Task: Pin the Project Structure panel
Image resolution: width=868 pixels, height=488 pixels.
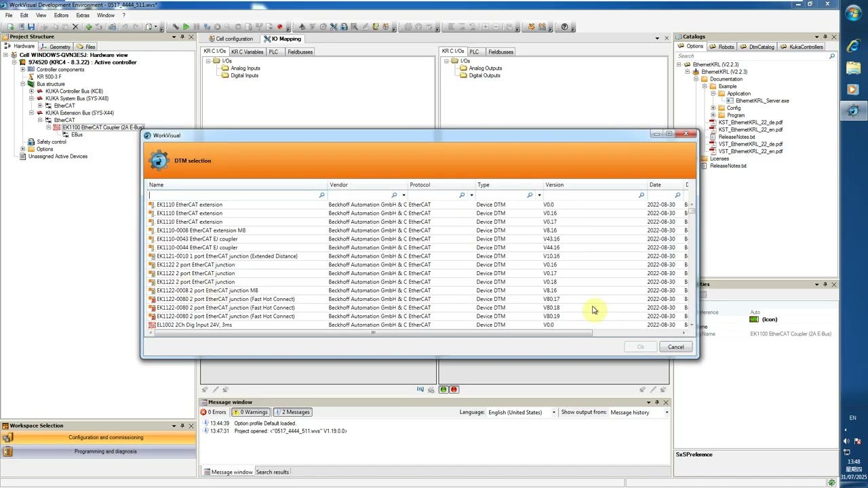Action: click(x=182, y=37)
